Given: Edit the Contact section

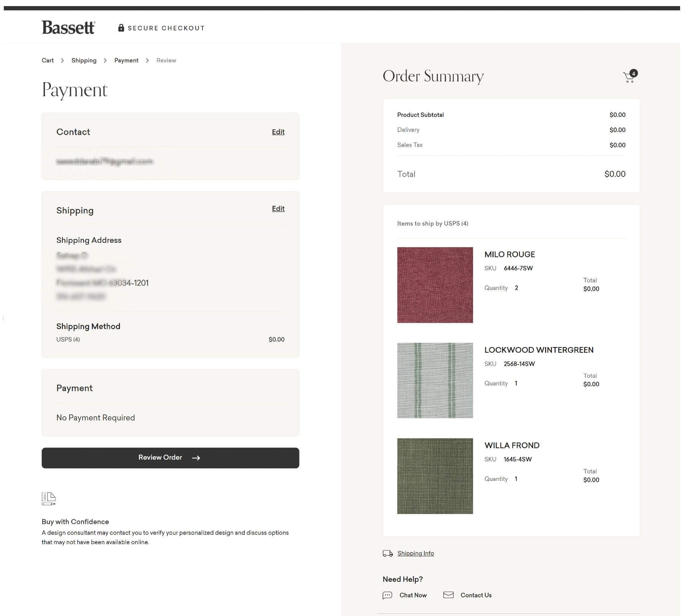Looking at the screenshot, I should pyautogui.click(x=278, y=132).
